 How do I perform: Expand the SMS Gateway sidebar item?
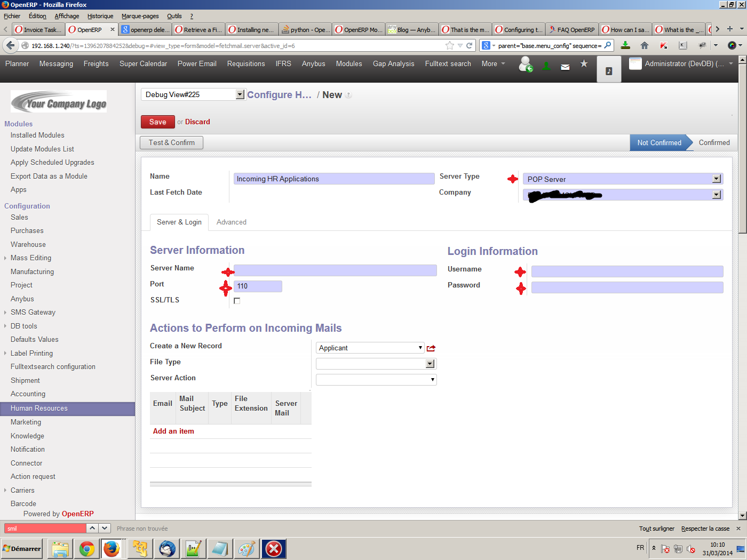click(x=33, y=312)
